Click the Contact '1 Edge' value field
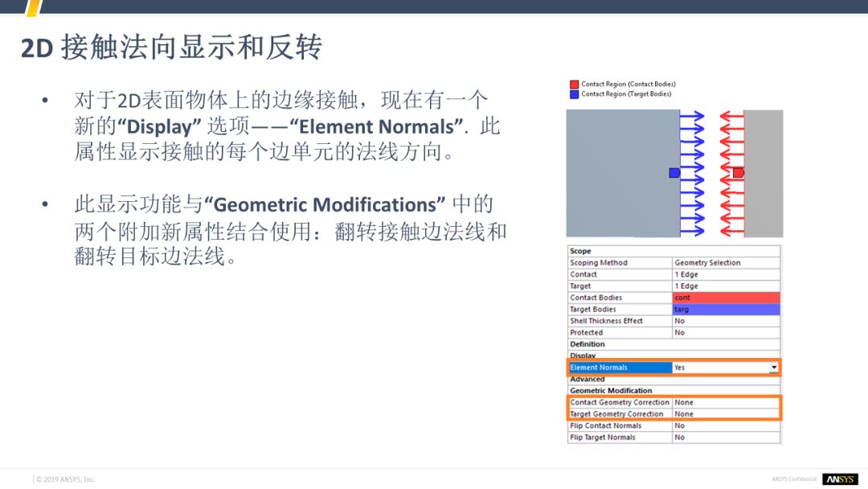The image size is (868, 489). (x=726, y=274)
